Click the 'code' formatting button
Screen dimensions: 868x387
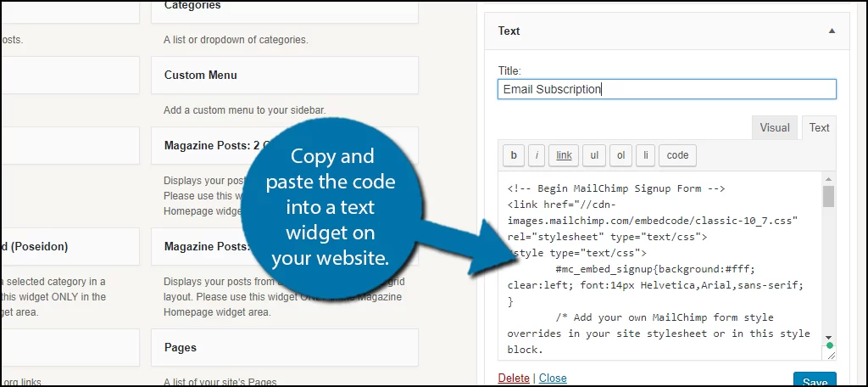(x=677, y=156)
